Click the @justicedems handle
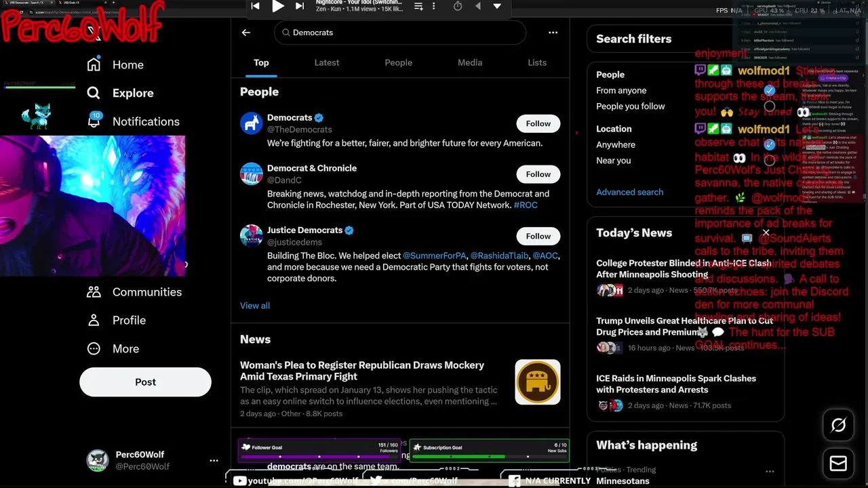The height and width of the screenshot is (488, 868). [294, 242]
